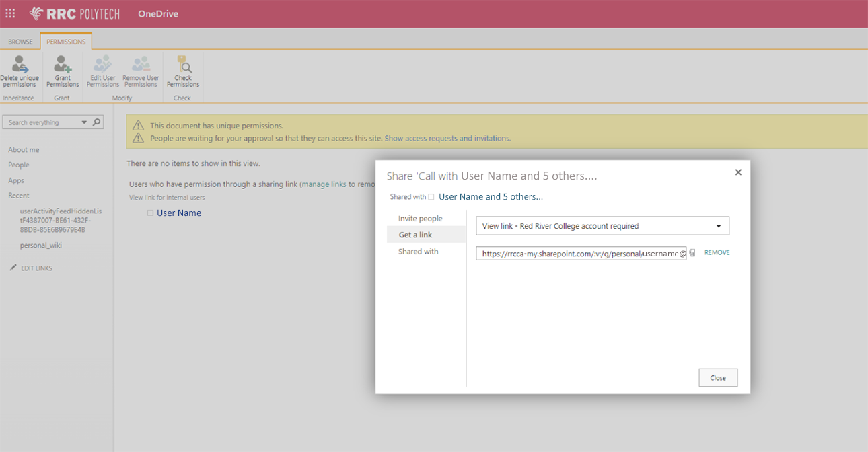Open the View link permission dropdown
This screenshot has width=868, height=452.
pyautogui.click(x=719, y=225)
